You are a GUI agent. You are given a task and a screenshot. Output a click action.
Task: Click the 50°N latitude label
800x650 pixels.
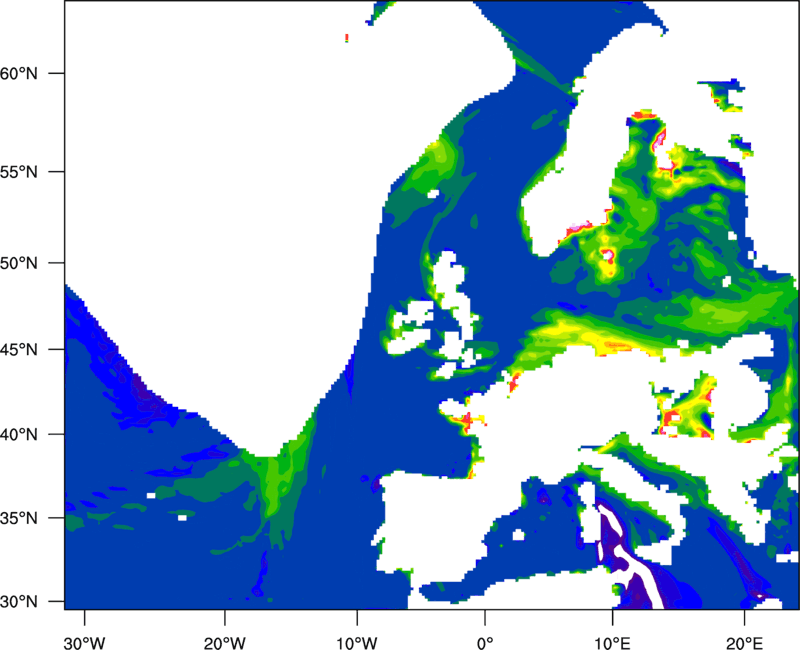click(19, 263)
